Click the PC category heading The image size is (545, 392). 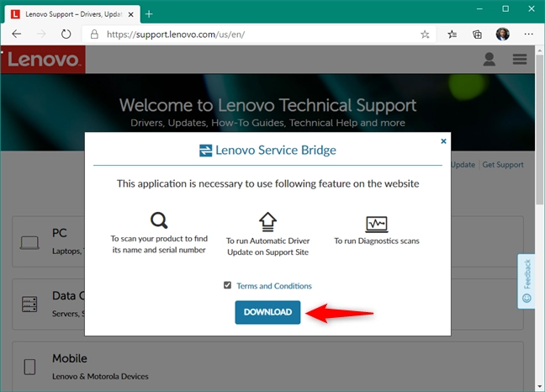click(60, 233)
